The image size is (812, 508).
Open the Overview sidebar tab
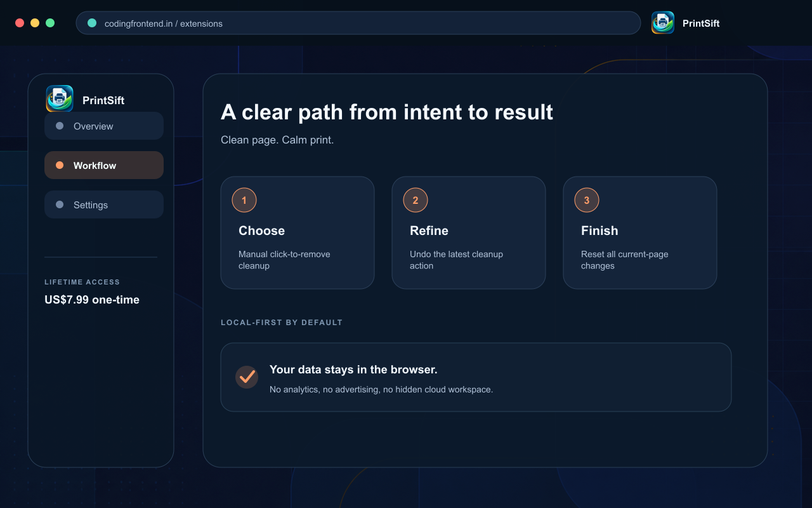pos(104,126)
